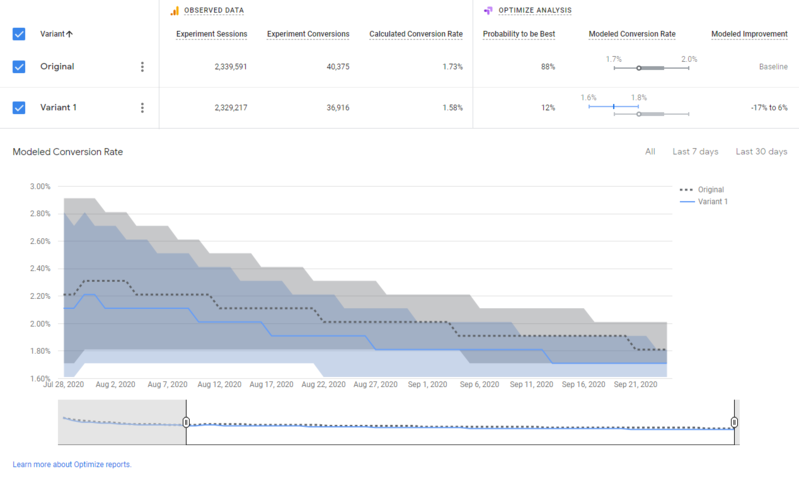This screenshot has width=799, height=481.
Task: Click the Variant 1 blue legend line
Action: tap(686, 201)
